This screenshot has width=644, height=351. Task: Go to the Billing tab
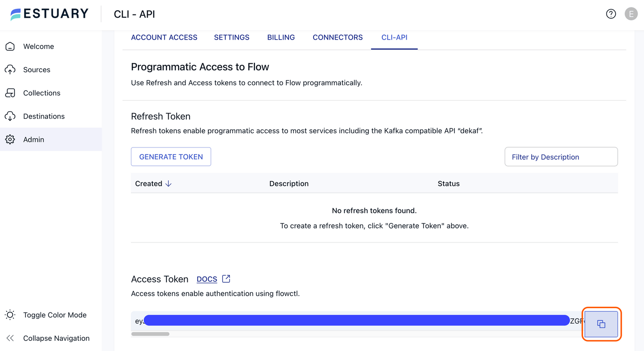pyautogui.click(x=281, y=38)
